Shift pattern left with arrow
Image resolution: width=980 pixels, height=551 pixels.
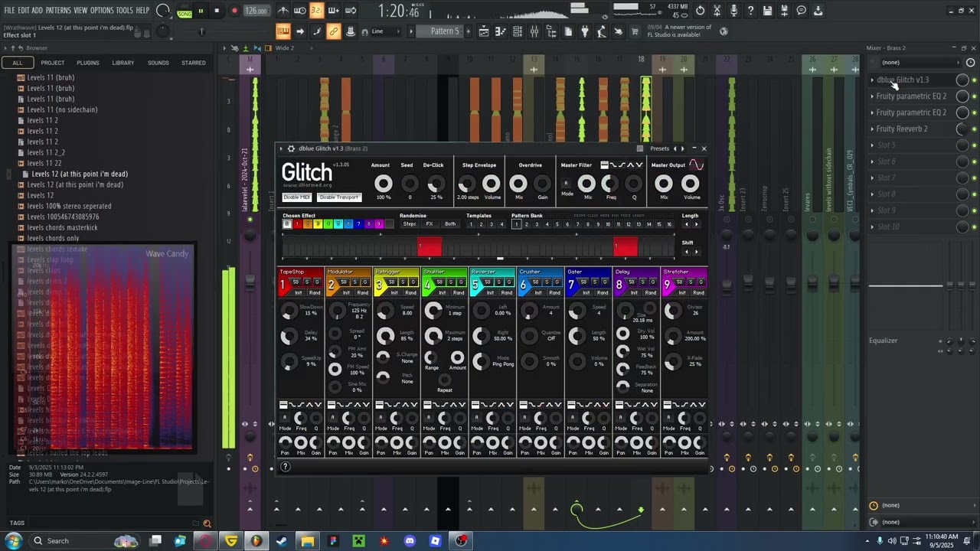click(686, 252)
